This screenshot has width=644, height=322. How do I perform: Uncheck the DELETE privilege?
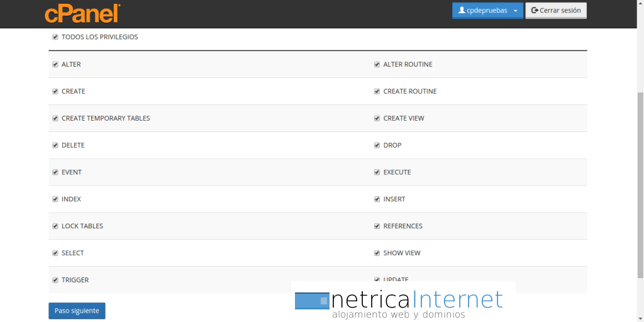pyautogui.click(x=55, y=145)
